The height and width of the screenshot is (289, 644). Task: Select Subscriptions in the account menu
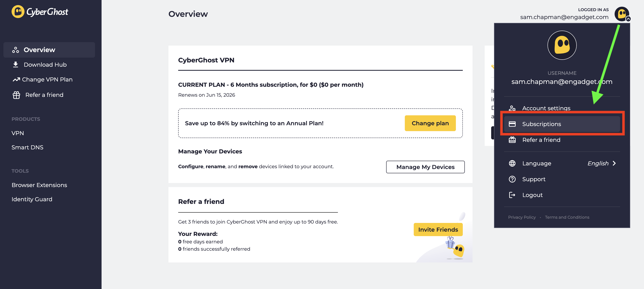click(541, 124)
